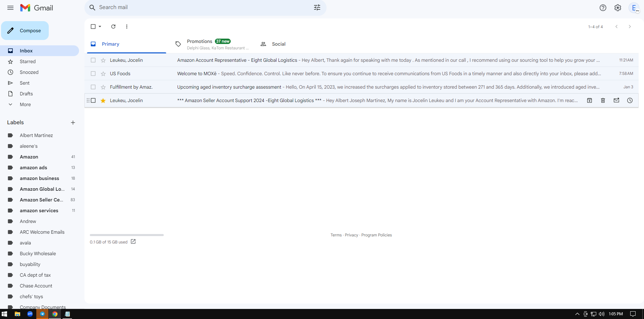Snooze the Amazon Seller Account Support email
Screen dimensions: 644x319
click(630, 100)
